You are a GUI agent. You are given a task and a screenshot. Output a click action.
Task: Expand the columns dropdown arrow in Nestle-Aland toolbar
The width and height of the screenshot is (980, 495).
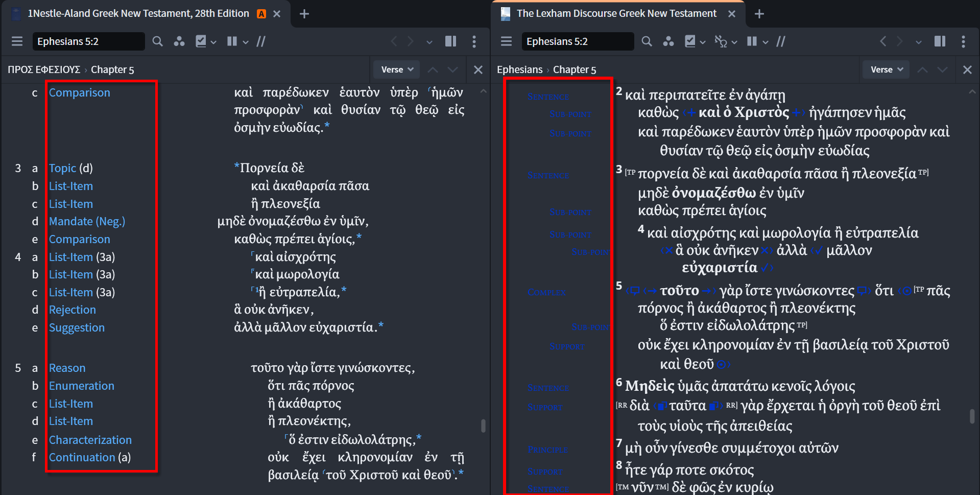coord(246,42)
